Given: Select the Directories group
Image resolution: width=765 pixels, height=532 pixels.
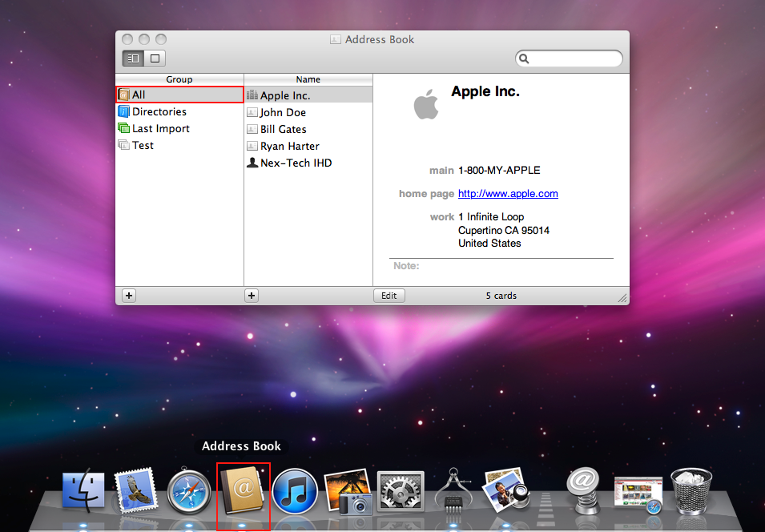Looking at the screenshot, I should [179, 112].
